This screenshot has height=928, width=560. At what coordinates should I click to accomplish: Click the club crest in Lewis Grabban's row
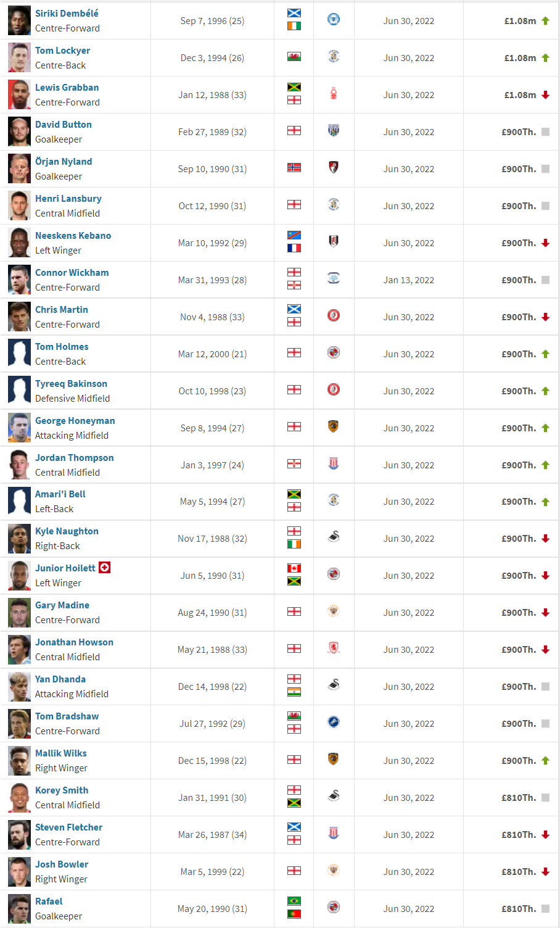point(334,94)
